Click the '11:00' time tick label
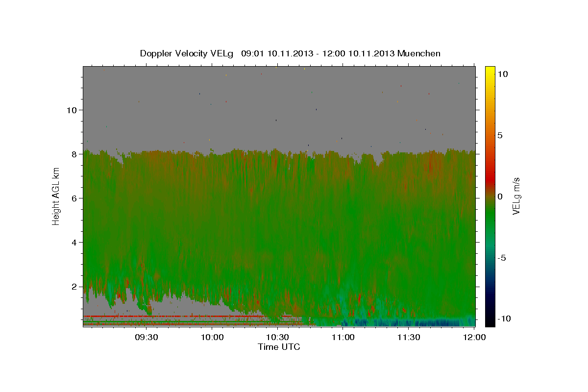 coord(343,338)
